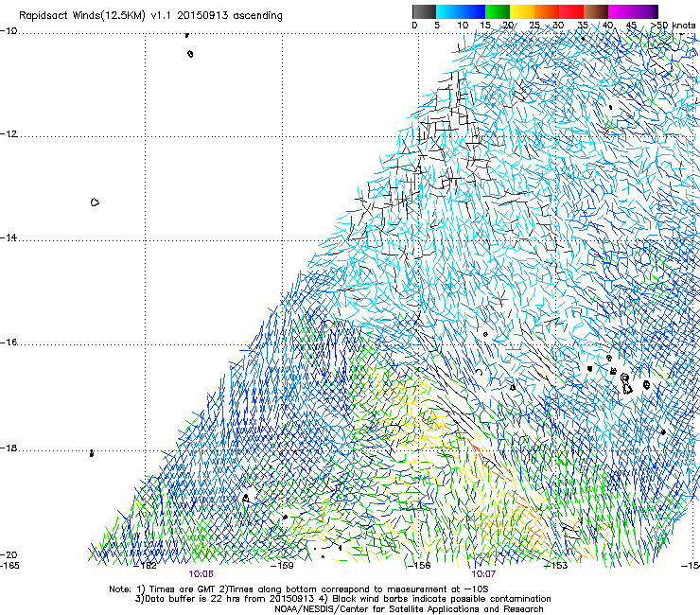
Task: Click the '-162' longitude axis label
Action: click(x=145, y=566)
